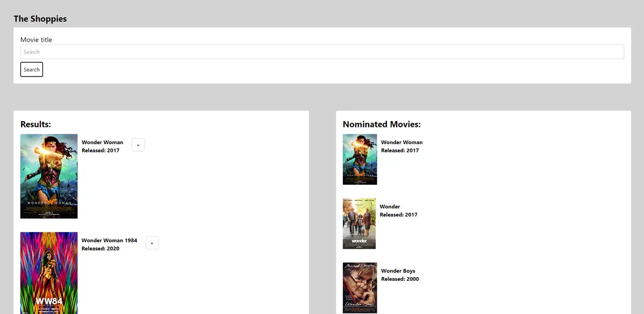
Task: Click "Wonder Woman" title in Results list
Action: pyautogui.click(x=103, y=143)
